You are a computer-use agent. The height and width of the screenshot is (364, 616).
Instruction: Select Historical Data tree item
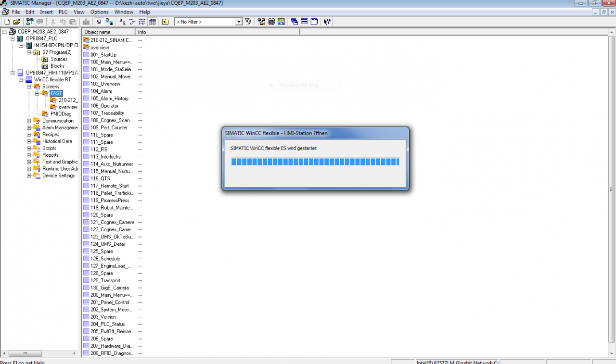point(57,141)
